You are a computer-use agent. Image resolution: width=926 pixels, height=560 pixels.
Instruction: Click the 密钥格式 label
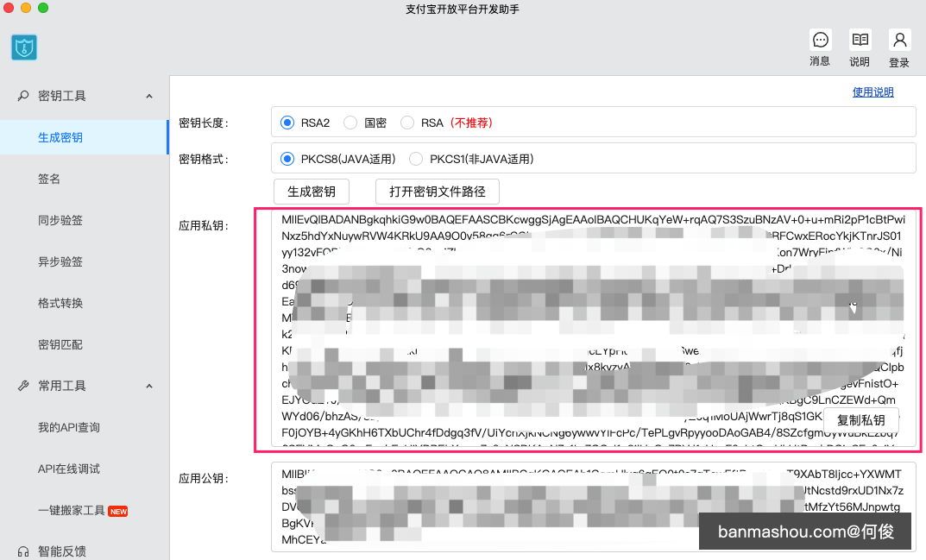[204, 159]
